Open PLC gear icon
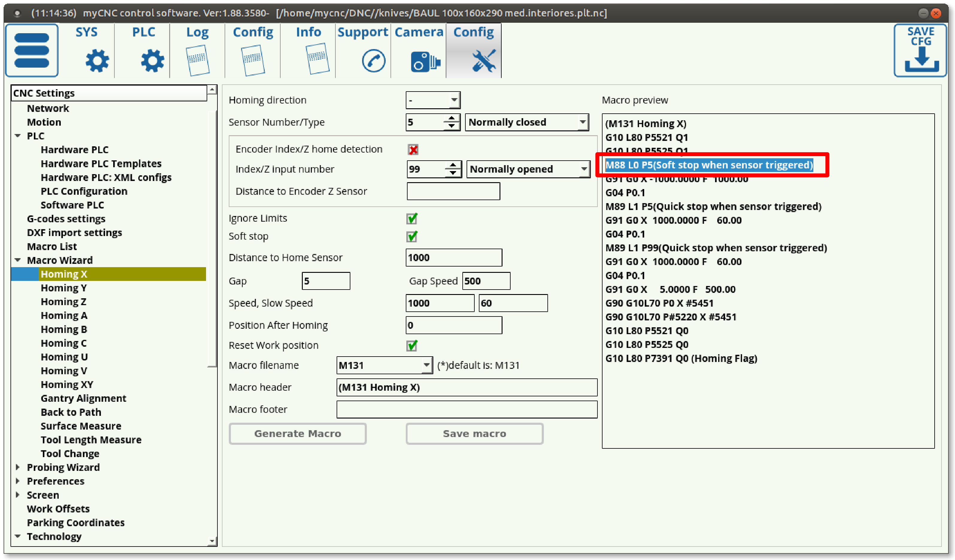The height and width of the screenshot is (560, 955). coord(152,61)
